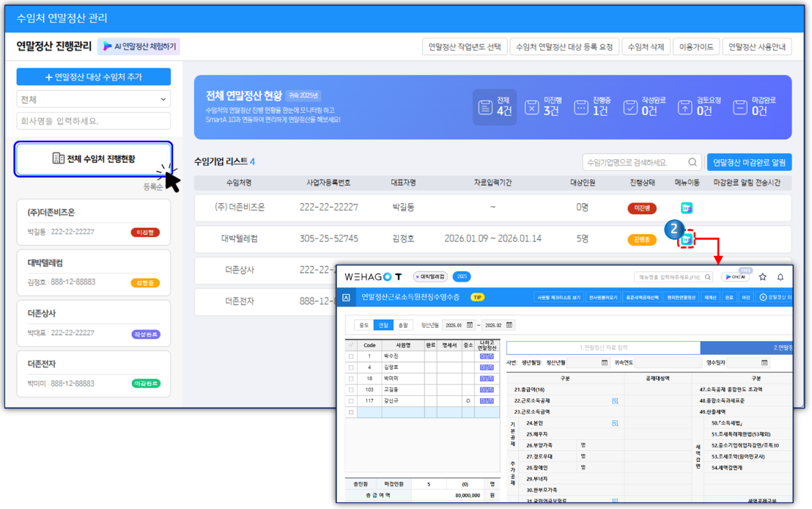Focus the 회사명을 입력하세요 input field
This screenshot has height=509, width=812.
pyautogui.click(x=94, y=121)
